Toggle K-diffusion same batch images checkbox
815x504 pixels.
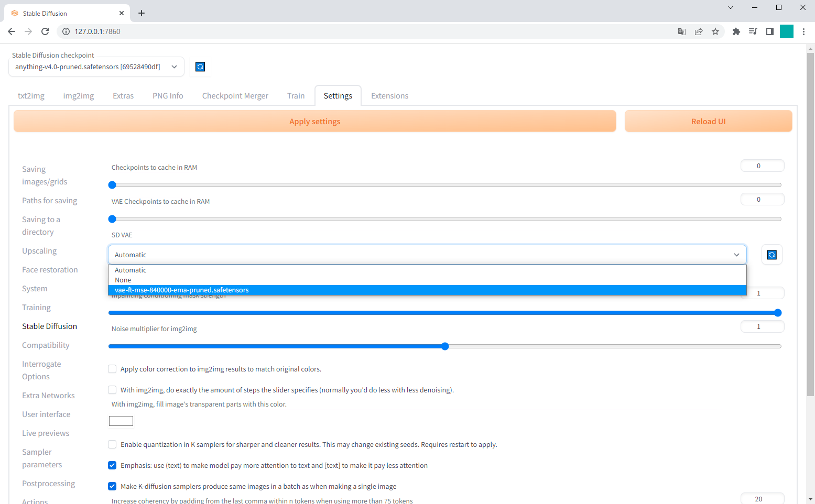[x=112, y=486]
